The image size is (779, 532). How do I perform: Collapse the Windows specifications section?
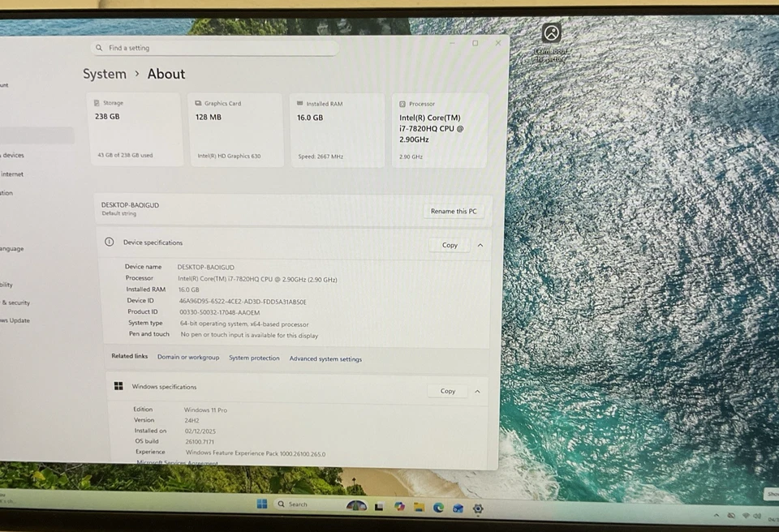tap(477, 392)
